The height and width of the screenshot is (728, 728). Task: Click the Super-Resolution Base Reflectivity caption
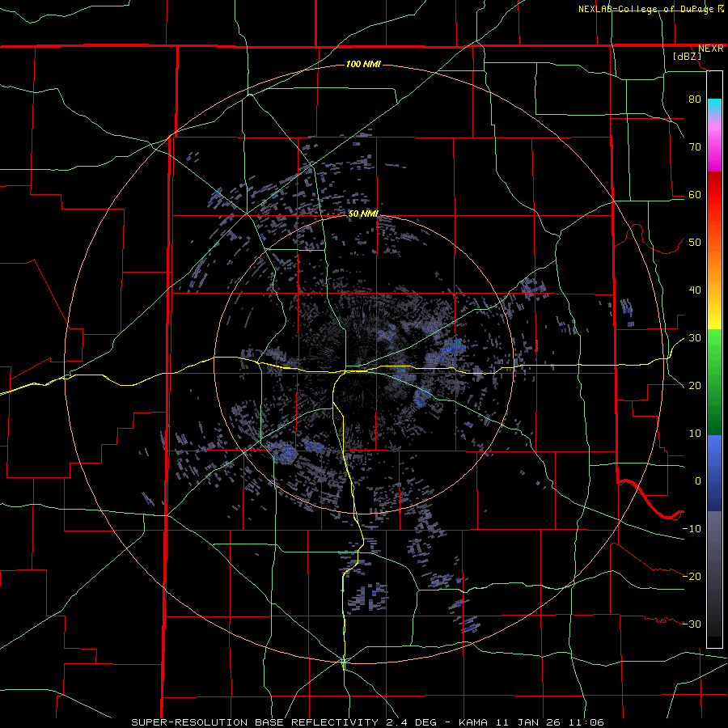pyautogui.click(x=254, y=722)
